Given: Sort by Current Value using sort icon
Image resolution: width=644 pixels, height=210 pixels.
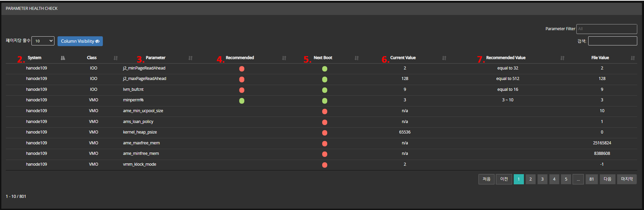Looking at the screenshot, I should [x=444, y=58].
